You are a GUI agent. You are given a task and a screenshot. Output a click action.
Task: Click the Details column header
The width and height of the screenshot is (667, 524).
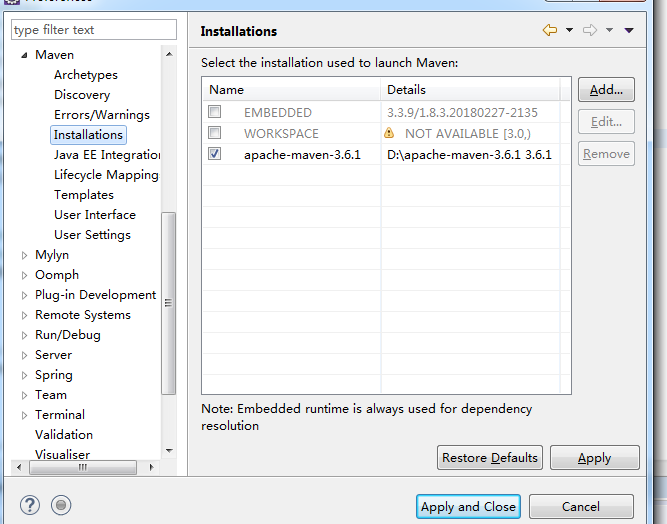click(470, 90)
